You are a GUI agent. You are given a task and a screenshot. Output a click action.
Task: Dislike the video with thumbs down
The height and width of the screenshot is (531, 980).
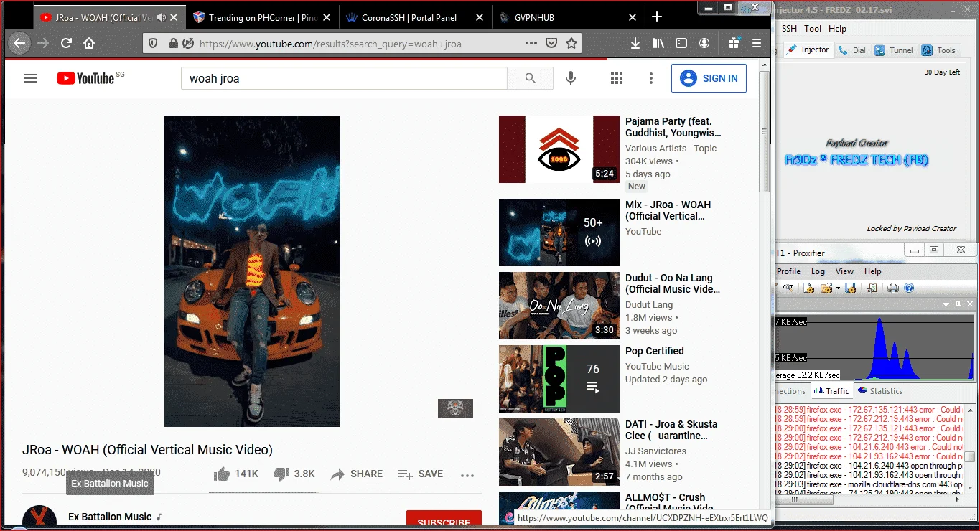coord(281,474)
